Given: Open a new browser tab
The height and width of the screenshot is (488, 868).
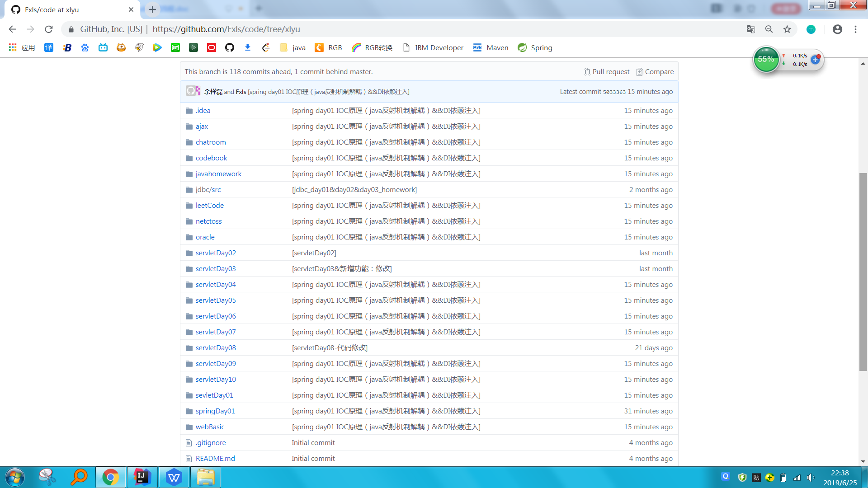Looking at the screenshot, I should pos(152,9).
